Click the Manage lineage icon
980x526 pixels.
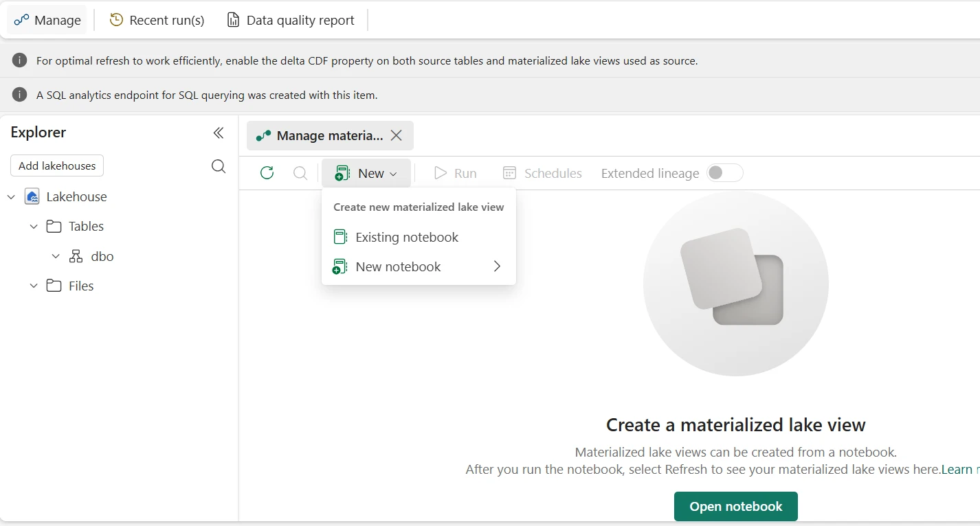click(x=21, y=20)
